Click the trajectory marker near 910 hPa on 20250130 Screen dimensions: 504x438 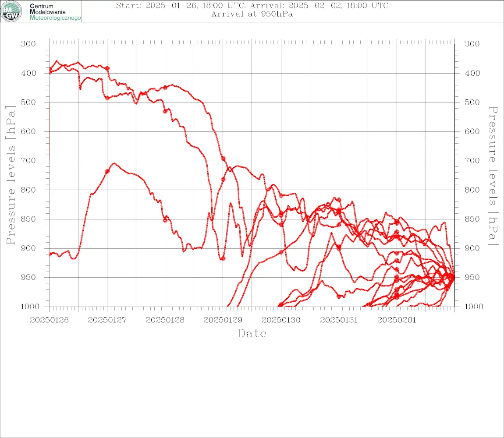point(281,252)
